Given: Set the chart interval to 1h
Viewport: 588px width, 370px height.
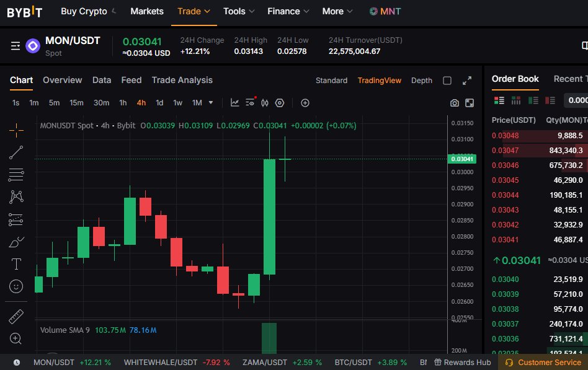Looking at the screenshot, I should point(123,103).
